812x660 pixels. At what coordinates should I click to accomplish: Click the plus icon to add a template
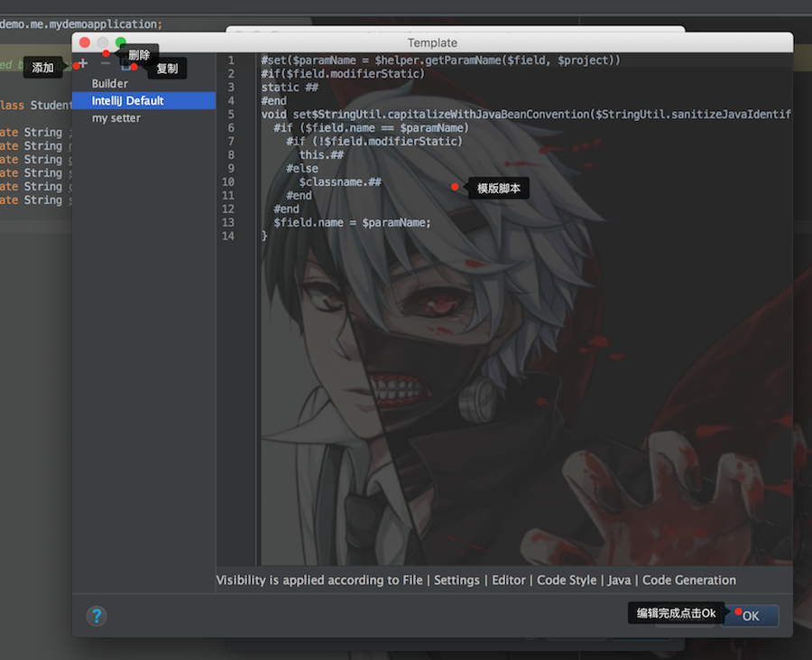[x=83, y=63]
